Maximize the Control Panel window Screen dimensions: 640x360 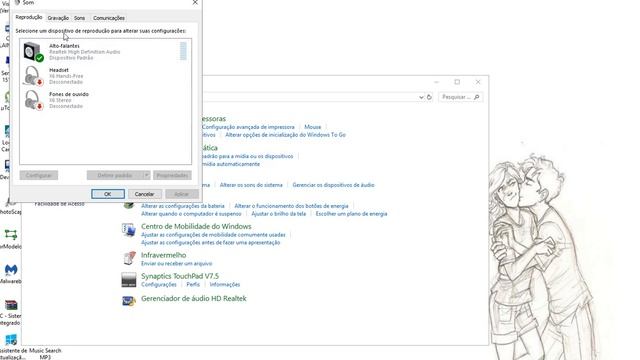pos(457,82)
